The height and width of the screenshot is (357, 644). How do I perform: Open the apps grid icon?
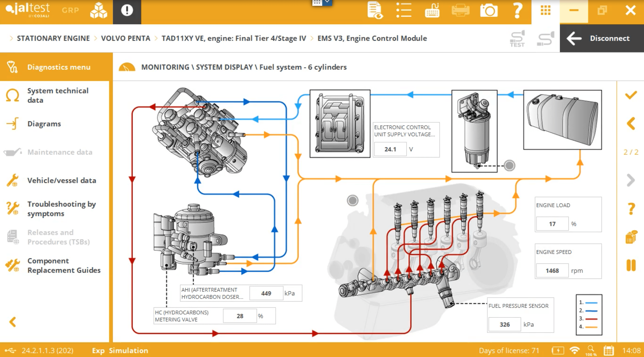tap(545, 11)
